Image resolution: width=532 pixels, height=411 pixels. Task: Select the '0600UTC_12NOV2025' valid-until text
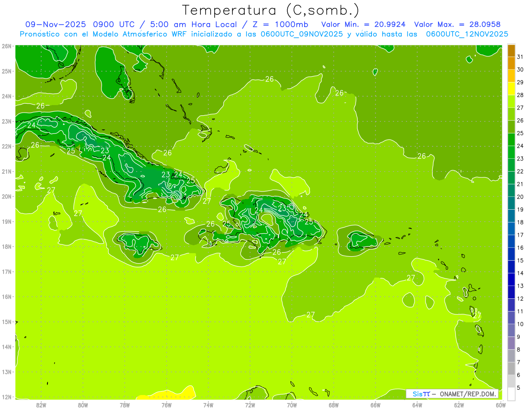tap(467, 34)
